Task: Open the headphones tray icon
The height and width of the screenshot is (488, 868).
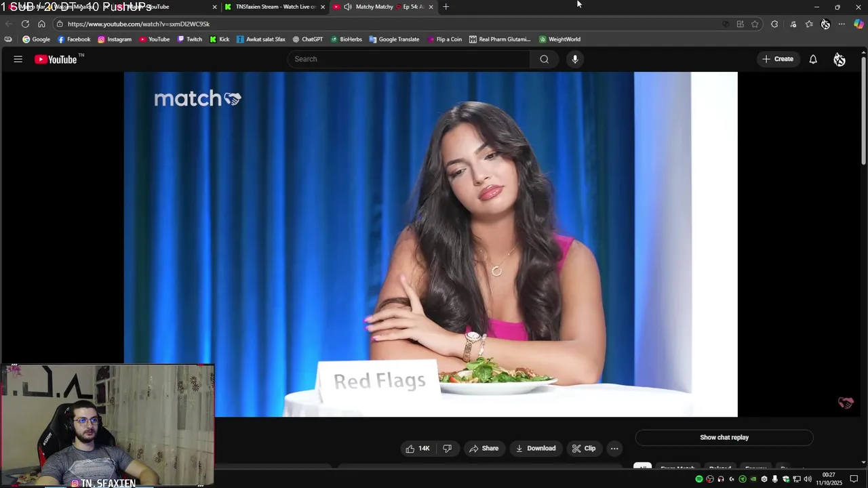Action: point(721,479)
